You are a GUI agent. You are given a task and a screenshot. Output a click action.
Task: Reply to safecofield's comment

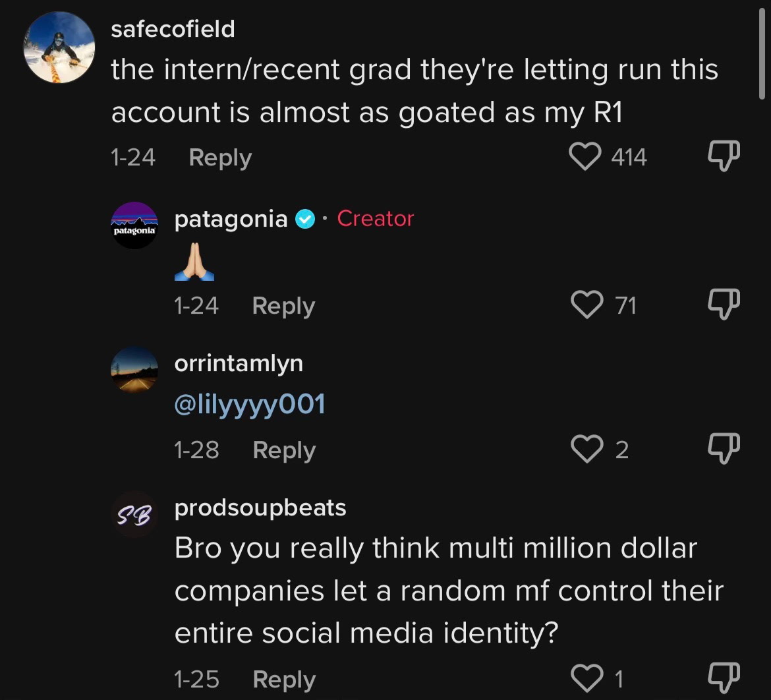pyautogui.click(x=220, y=158)
